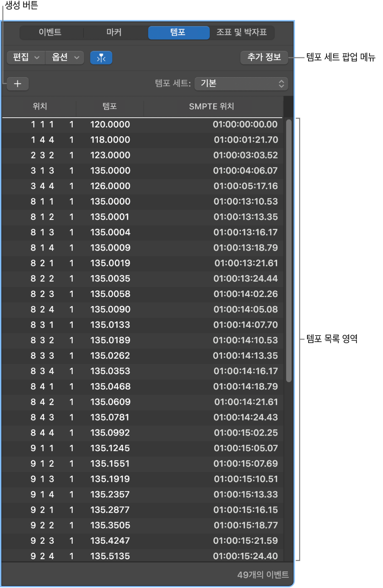The image size is (383, 588).
Task: Click SMPTE position 01:00:13:10.53
Action: tap(245, 202)
